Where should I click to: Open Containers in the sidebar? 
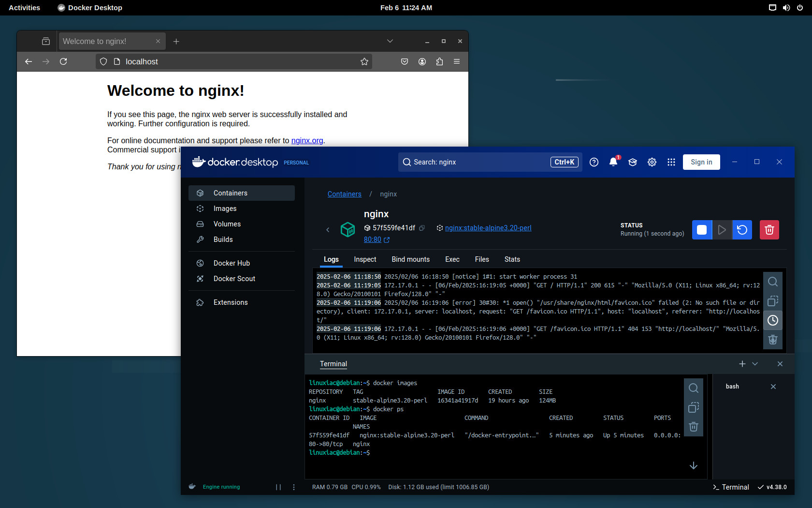coord(242,193)
